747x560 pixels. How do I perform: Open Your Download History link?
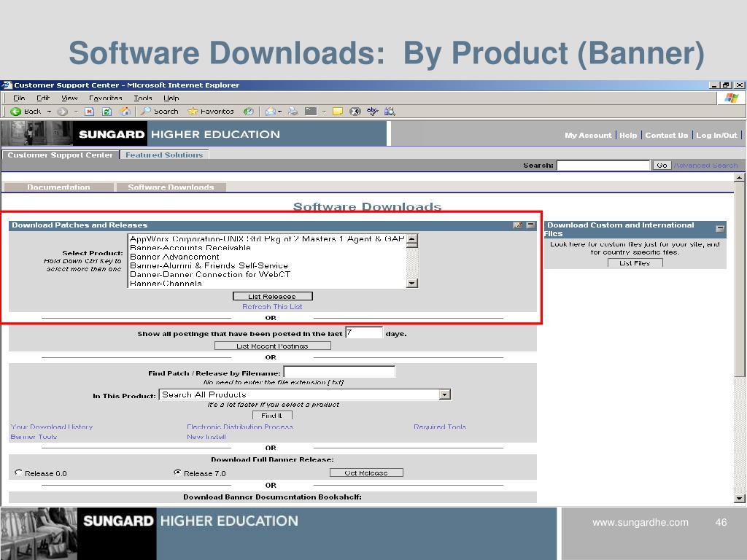coord(52,427)
